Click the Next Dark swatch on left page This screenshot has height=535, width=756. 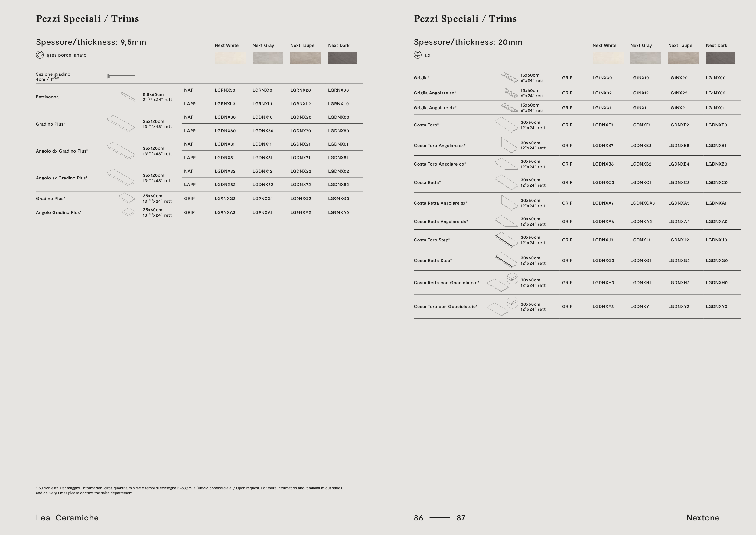(x=342, y=58)
